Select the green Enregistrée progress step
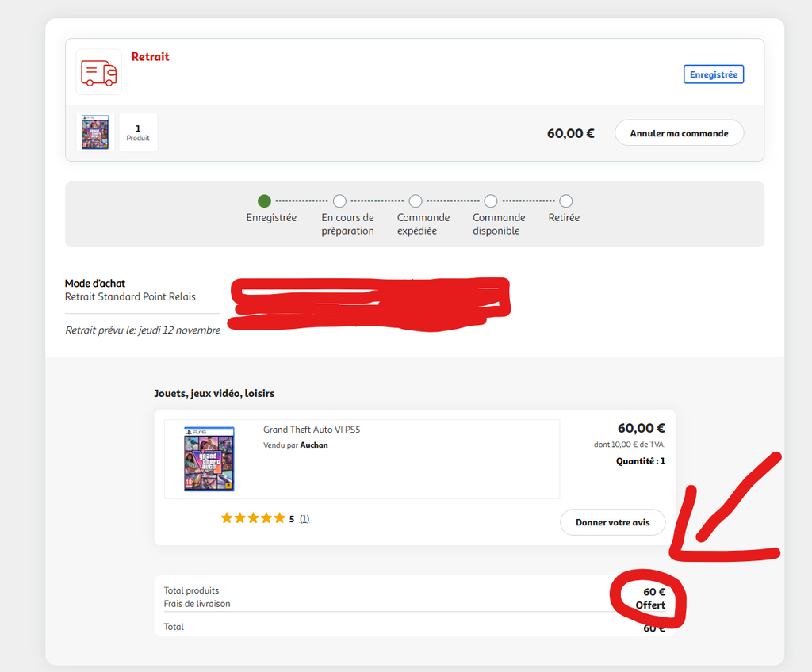Image resolution: width=812 pixels, height=672 pixels. click(264, 200)
